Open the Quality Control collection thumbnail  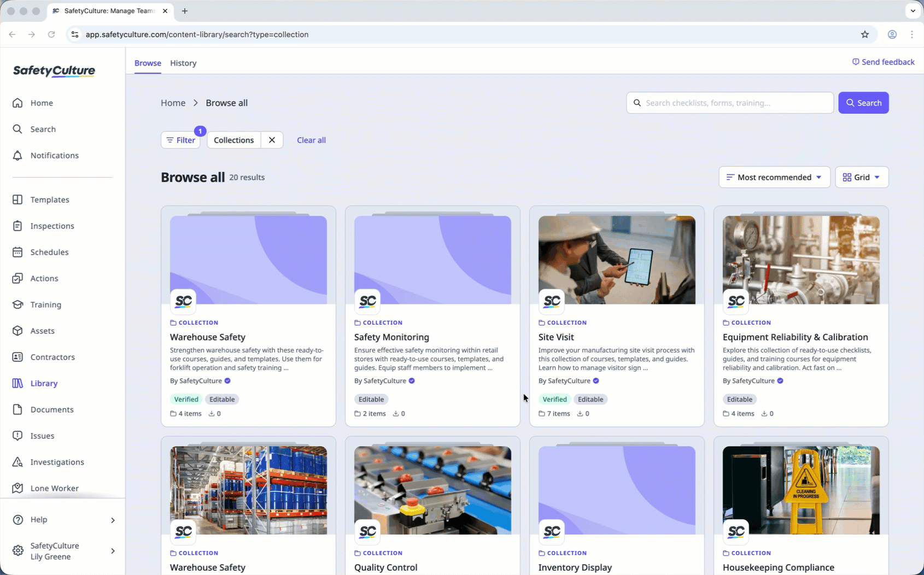432,490
